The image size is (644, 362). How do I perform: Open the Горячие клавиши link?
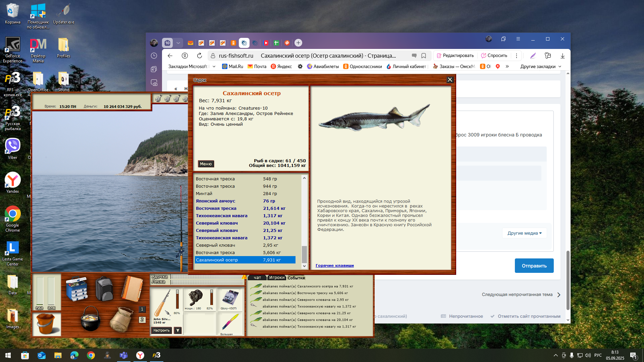tap(334, 265)
